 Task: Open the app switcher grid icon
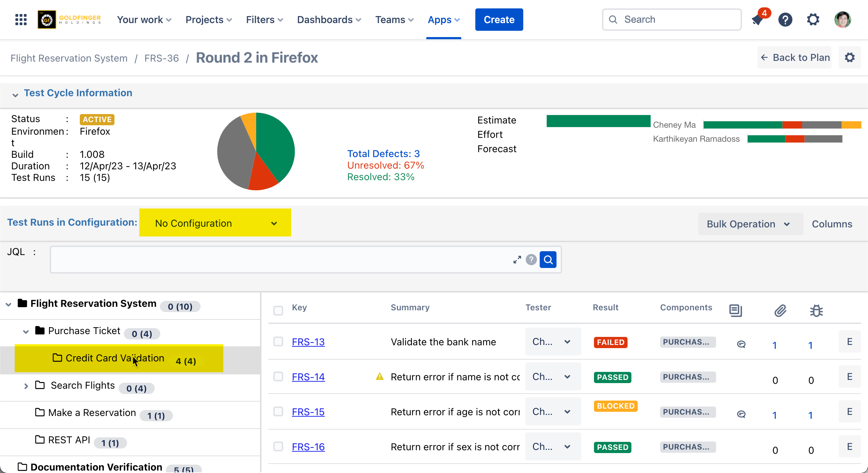[21, 20]
